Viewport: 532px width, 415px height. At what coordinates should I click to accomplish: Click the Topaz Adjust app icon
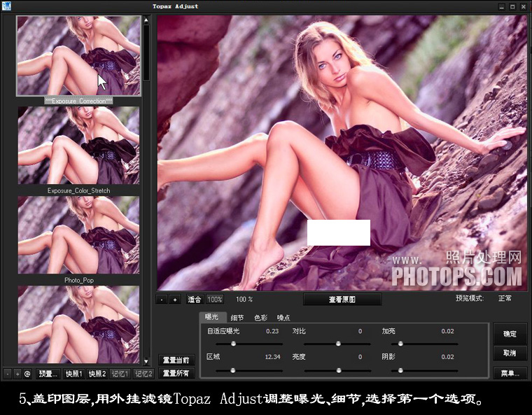[6, 6]
